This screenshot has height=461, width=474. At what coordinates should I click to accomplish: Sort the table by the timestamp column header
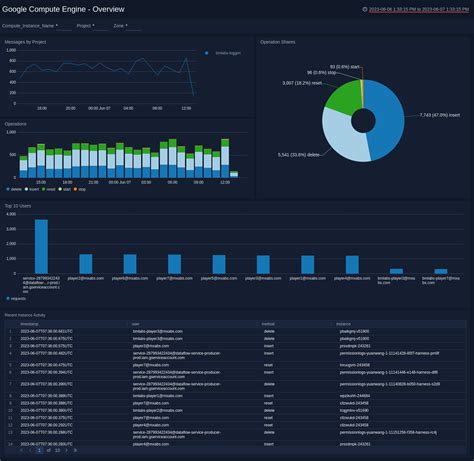29,324
